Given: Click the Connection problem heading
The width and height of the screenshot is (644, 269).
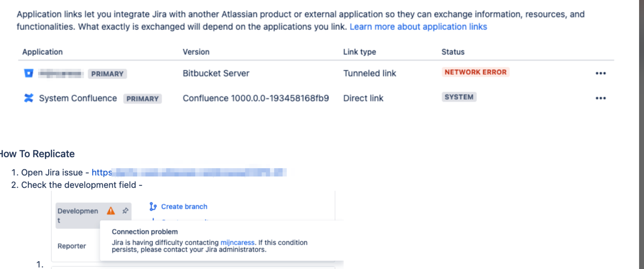Looking at the screenshot, I should (145, 232).
